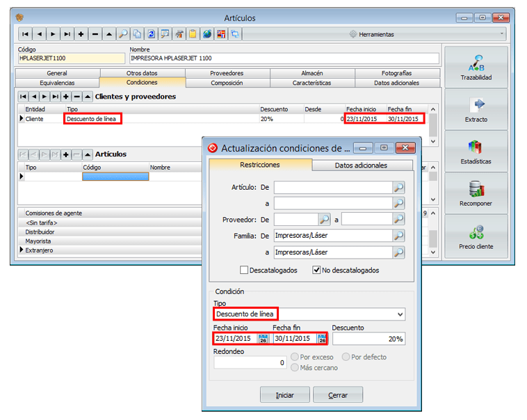Open the Tipo dropdown in Condición
The width and height of the screenshot is (527, 420).
[x=399, y=315]
